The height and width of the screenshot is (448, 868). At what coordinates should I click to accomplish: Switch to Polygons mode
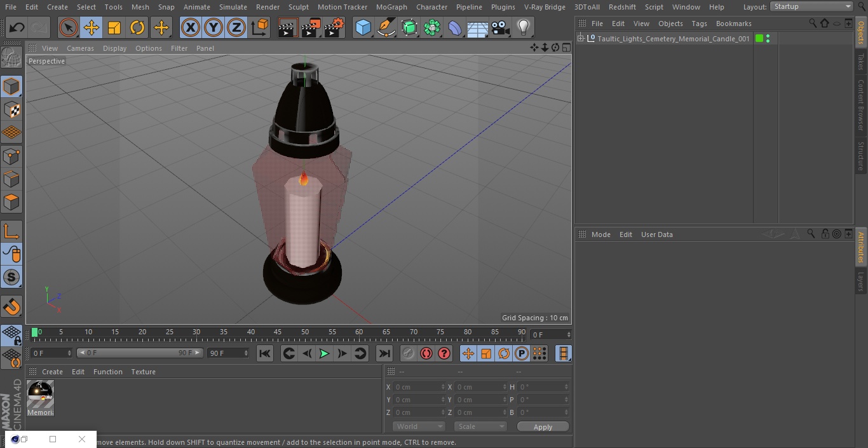point(11,202)
